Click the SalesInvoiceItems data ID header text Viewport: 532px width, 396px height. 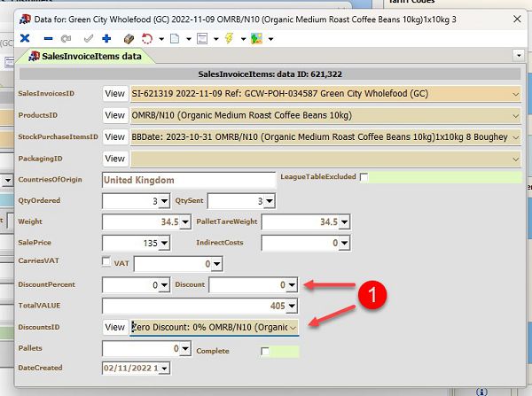pos(270,74)
